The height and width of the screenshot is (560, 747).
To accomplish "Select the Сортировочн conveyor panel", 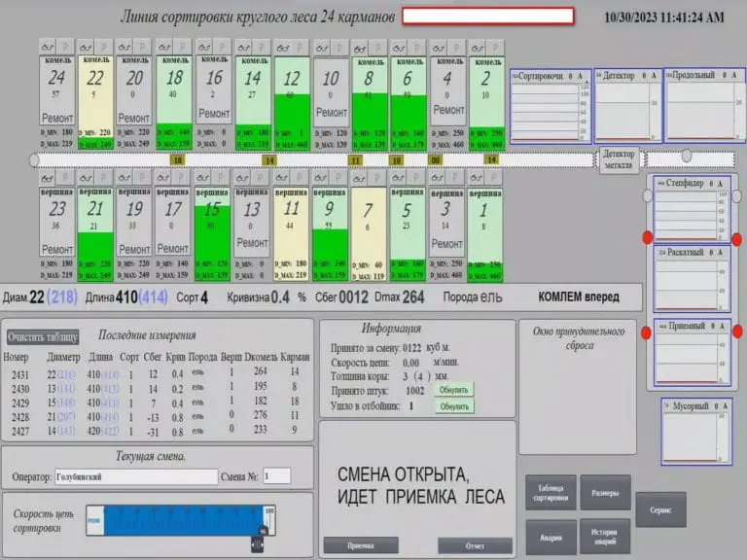I will pos(551,107).
